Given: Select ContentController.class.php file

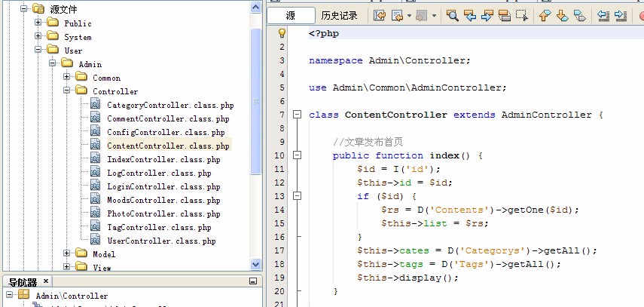Looking at the screenshot, I should tap(168, 146).
